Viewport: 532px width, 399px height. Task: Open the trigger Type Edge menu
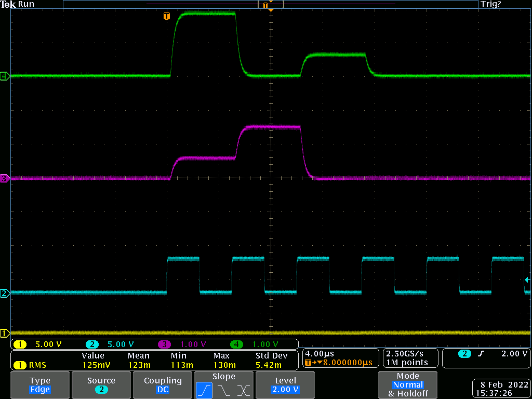(x=40, y=385)
